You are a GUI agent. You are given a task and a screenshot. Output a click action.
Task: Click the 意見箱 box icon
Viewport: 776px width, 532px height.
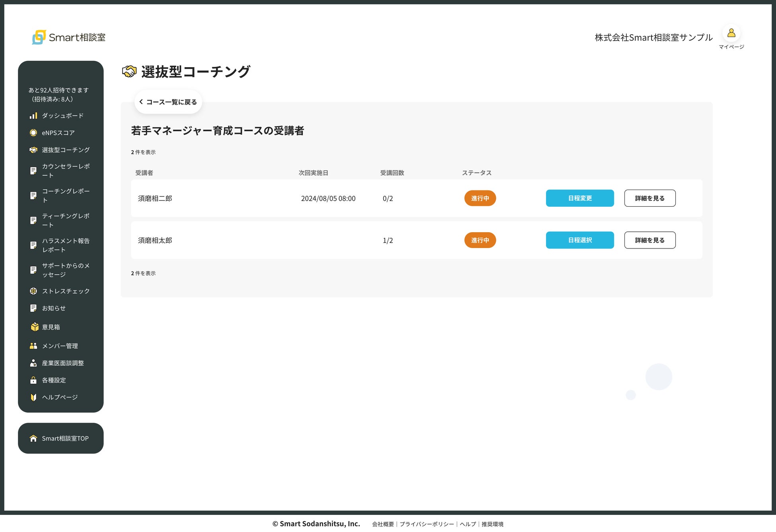coord(35,327)
